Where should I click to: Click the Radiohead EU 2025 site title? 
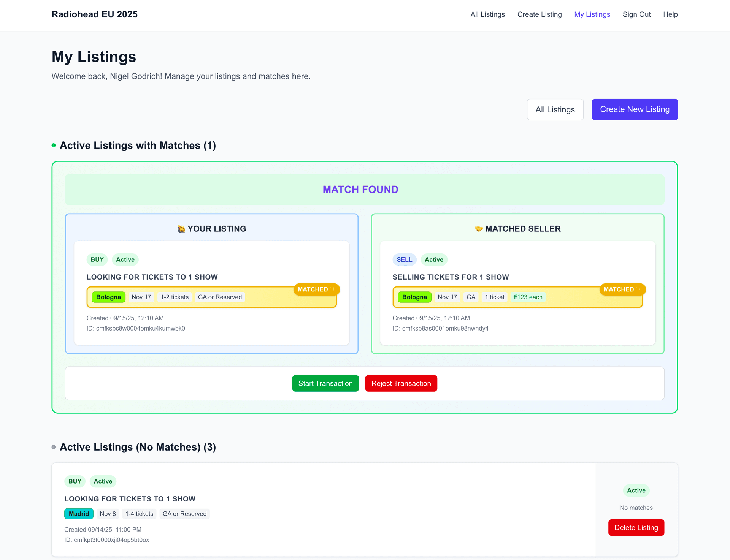tap(94, 14)
